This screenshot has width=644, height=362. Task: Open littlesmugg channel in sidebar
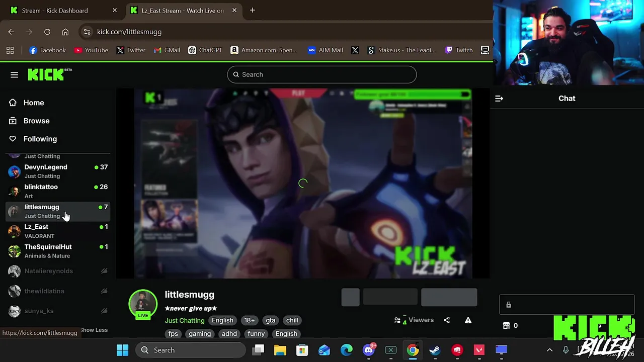[x=58, y=211]
